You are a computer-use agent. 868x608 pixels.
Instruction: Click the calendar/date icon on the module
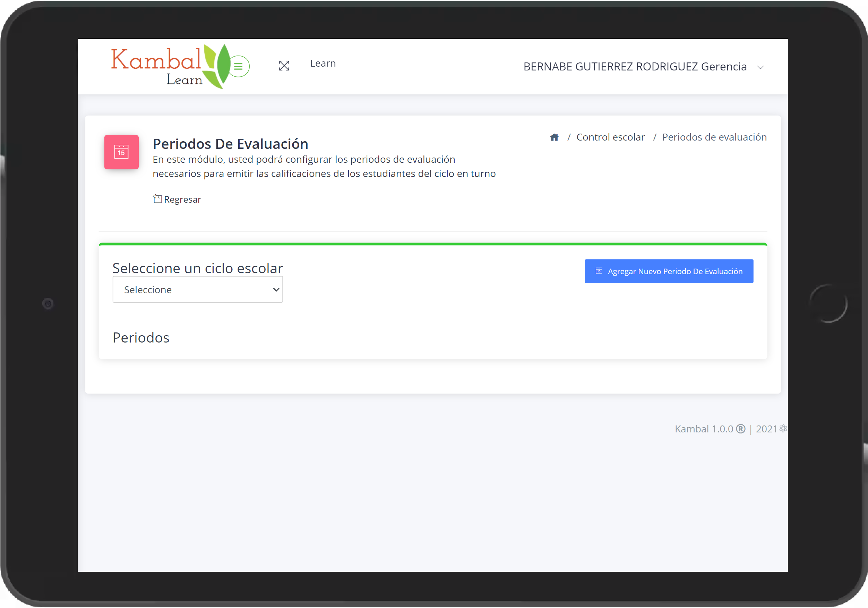121,151
